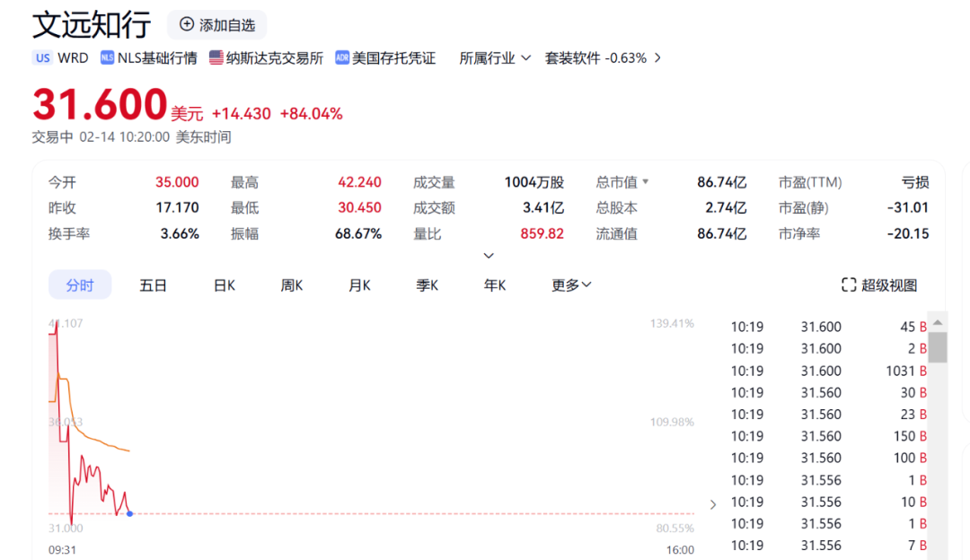970x560 pixels.
Task: Click the trade list scrollbar thumb
Action: point(938,347)
